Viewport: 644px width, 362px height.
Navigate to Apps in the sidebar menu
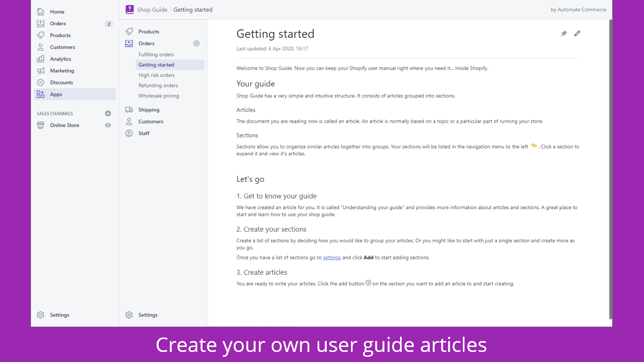coord(56,94)
